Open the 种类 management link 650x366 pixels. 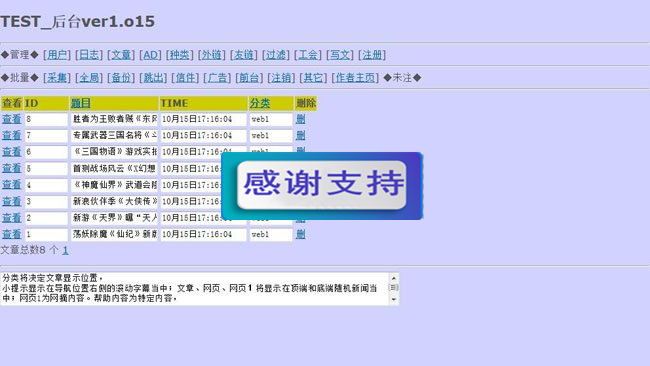coord(179,55)
